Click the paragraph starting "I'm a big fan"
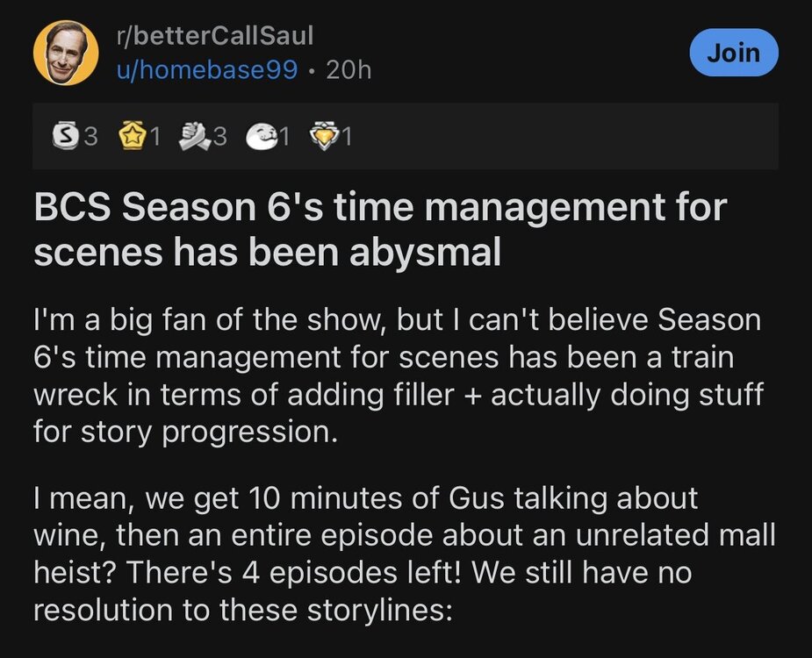 pos(397,375)
